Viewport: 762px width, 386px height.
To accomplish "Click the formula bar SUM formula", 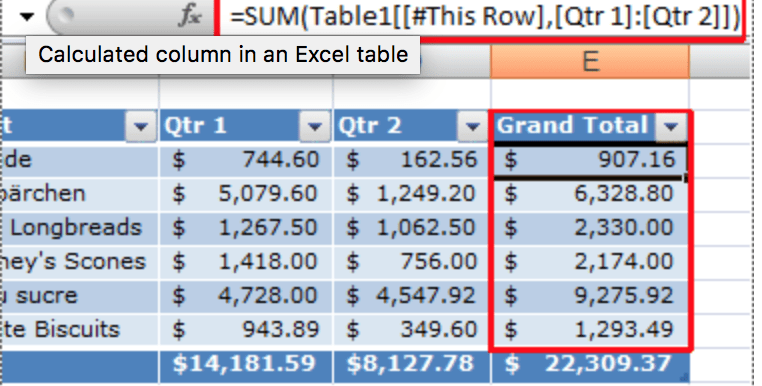I will pos(485,18).
